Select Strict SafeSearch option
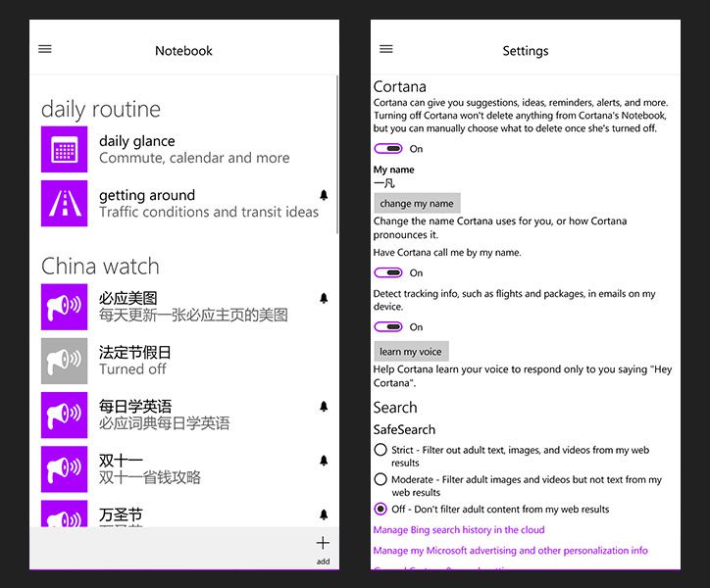This screenshot has height=588, width=710. pos(380,450)
